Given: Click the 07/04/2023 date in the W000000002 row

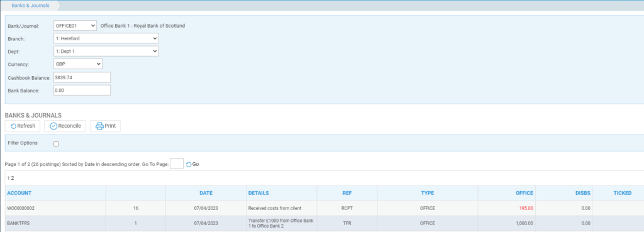Looking at the screenshot, I should [x=206, y=208].
